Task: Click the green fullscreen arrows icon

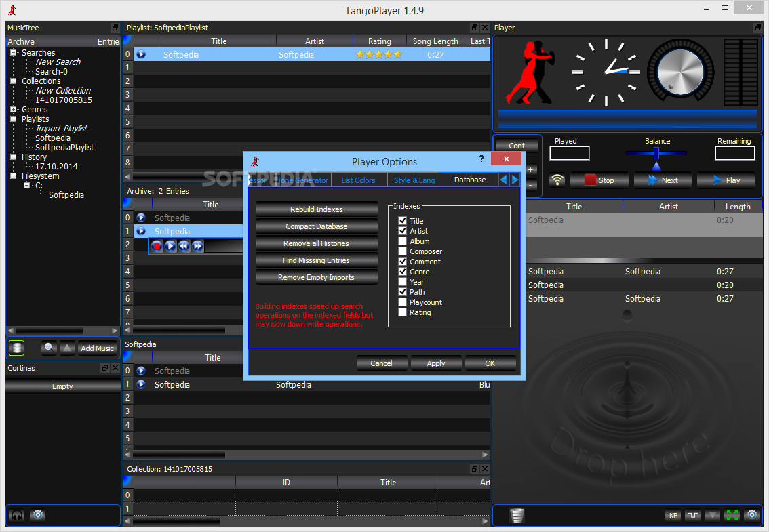Action: coord(732,515)
